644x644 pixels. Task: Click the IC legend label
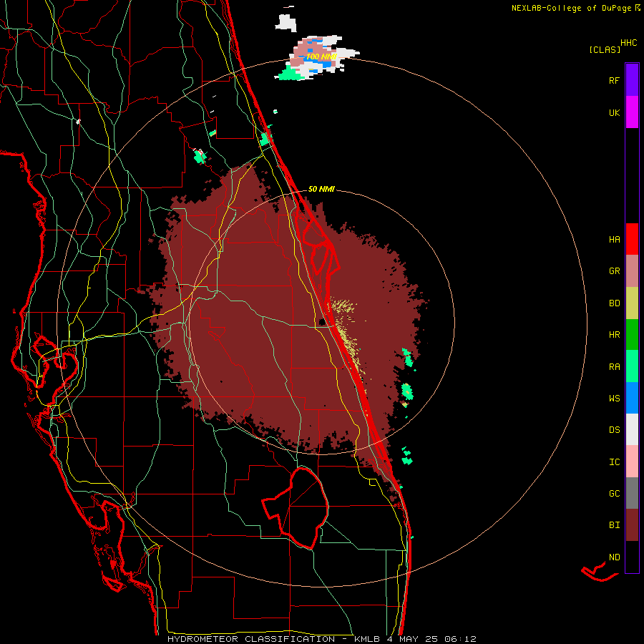tap(614, 462)
